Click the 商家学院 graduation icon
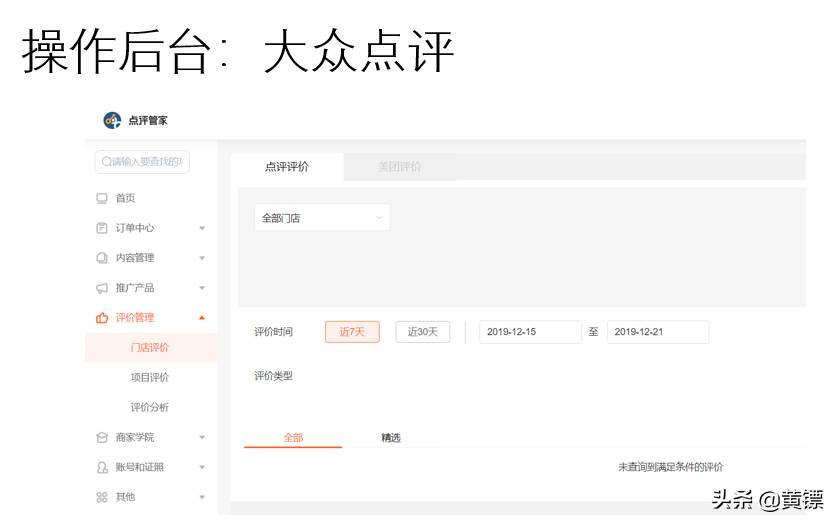The width and height of the screenshot is (838, 525). [x=102, y=437]
